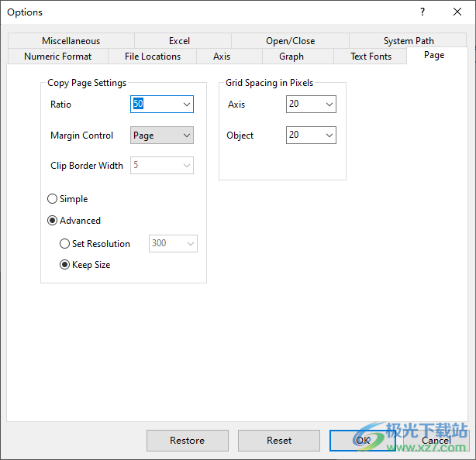
Task: Open the Set Resolution value dropdown
Action: [191, 243]
